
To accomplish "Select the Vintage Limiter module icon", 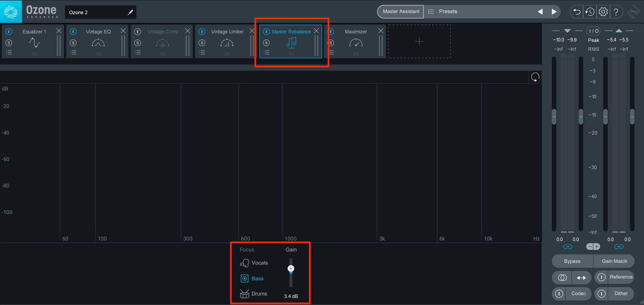I will tap(227, 43).
